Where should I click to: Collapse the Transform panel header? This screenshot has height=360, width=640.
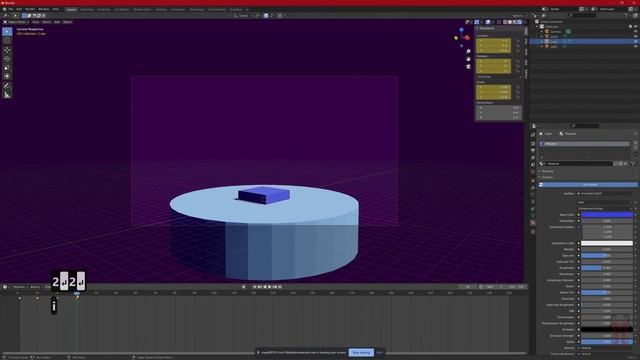click(498, 29)
